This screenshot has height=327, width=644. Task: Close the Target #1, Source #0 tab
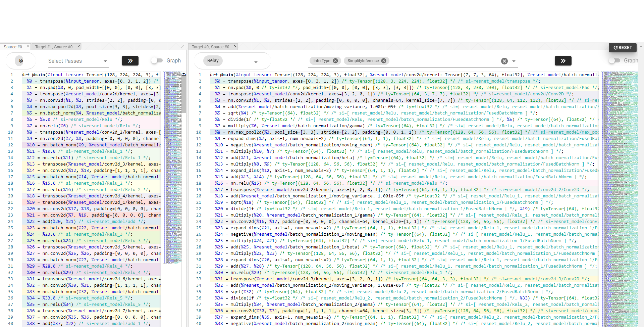pyautogui.click(x=78, y=46)
